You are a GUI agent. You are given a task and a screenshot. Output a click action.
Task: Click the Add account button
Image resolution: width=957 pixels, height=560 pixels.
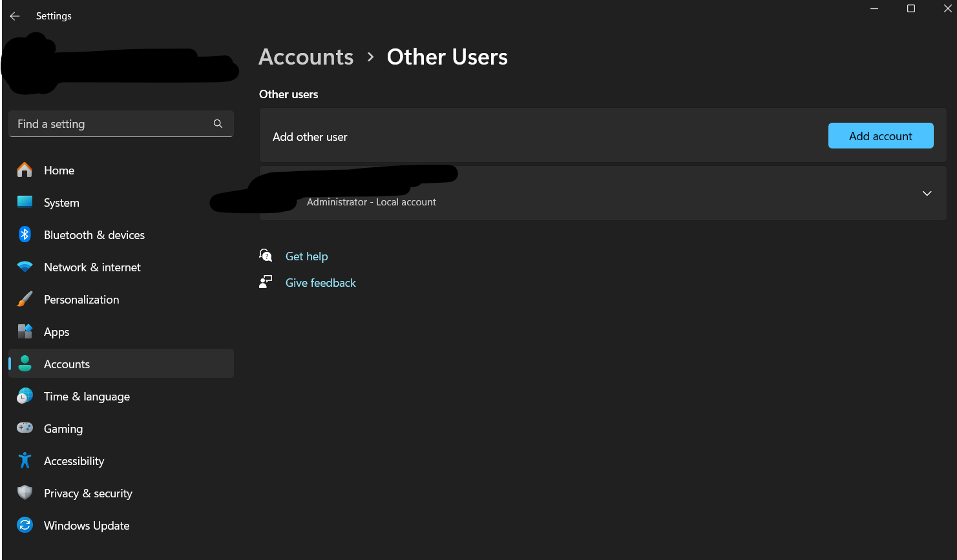(x=881, y=136)
